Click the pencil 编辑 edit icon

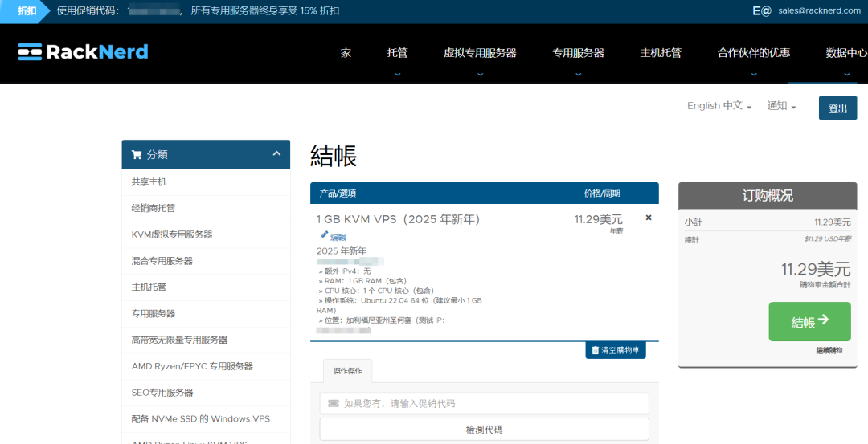pos(324,235)
